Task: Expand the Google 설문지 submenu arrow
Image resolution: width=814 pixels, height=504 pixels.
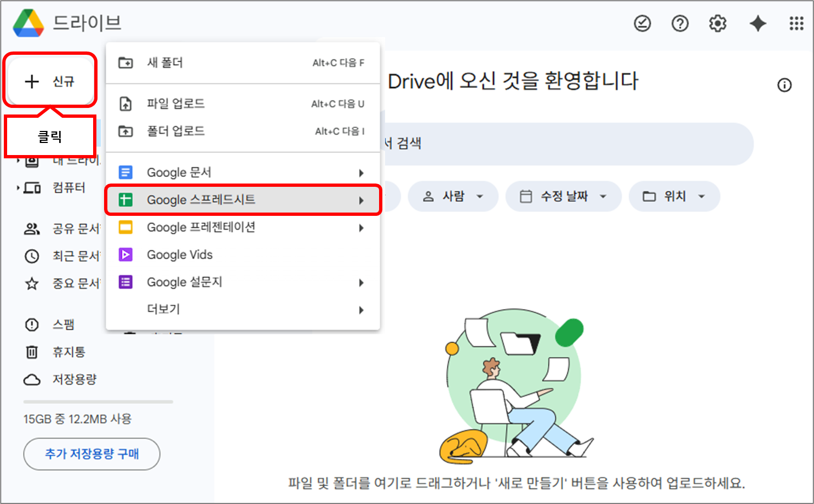Action: click(x=361, y=283)
